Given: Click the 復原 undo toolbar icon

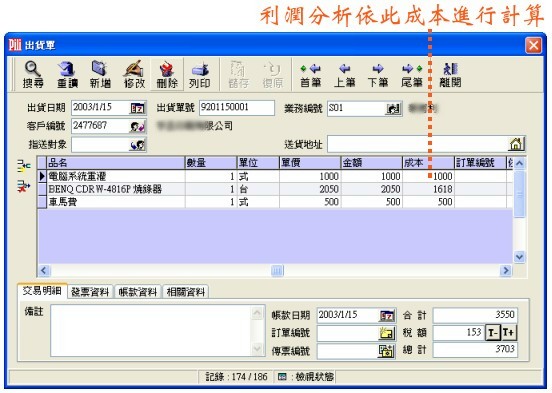Looking at the screenshot, I should 272,74.
